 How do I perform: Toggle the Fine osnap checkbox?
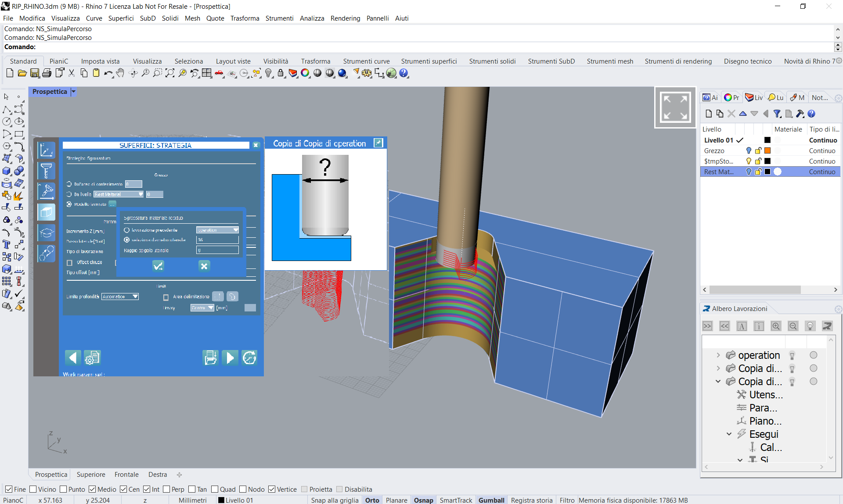pos(9,489)
